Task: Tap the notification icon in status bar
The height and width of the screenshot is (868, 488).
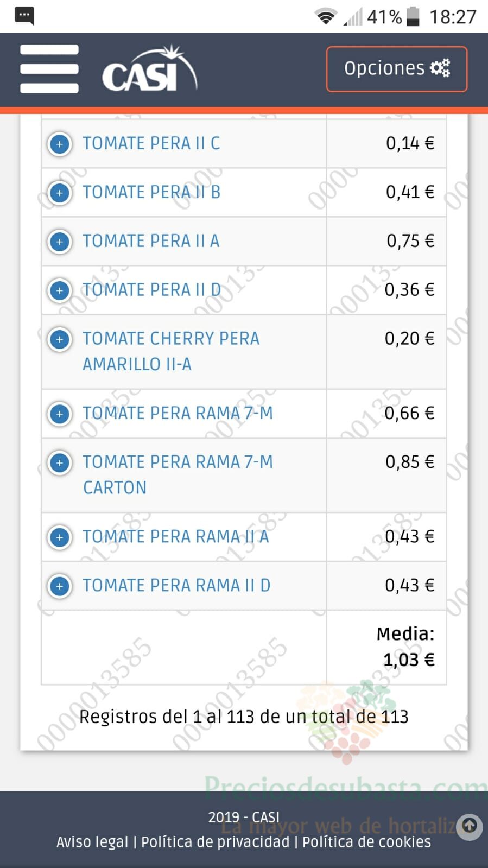Action: pyautogui.click(x=24, y=16)
